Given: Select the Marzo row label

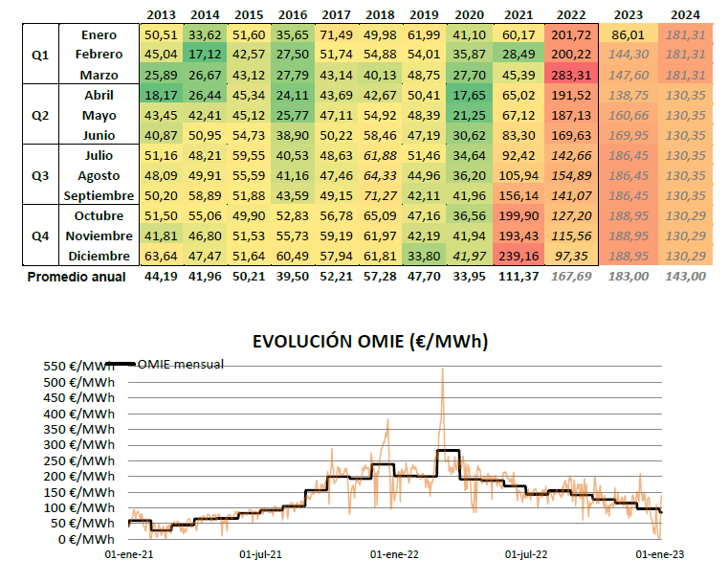Looking at the screenshot, I should coord(99,75).
